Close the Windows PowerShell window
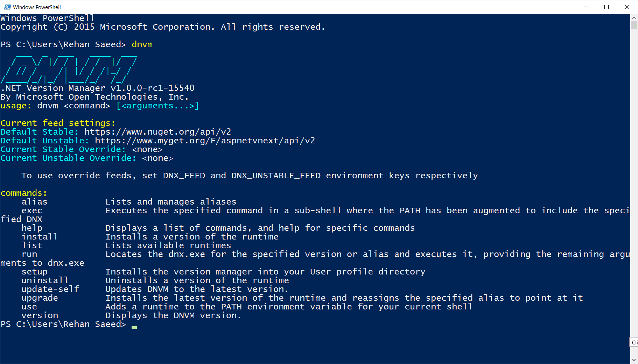The width and height of the screenshot is (638, 364). coord(627,7)
